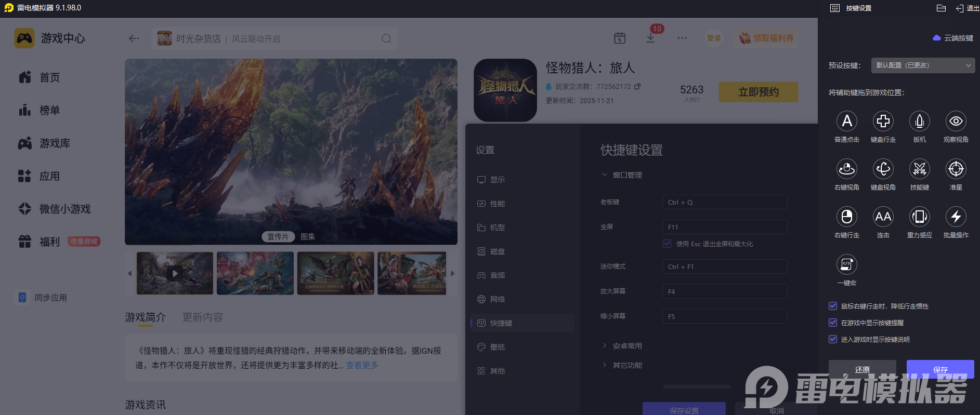Select the 准星 (crosshair) icon

[956, 169]
